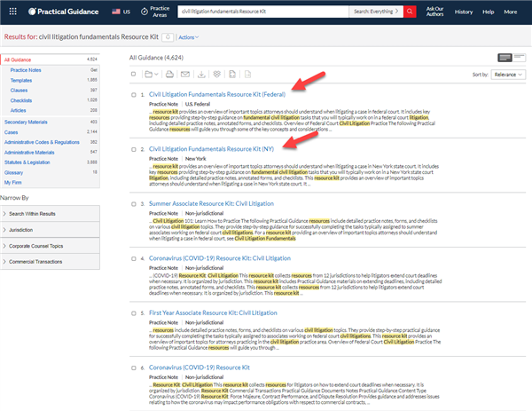The height and width of the screenshot is (411, 532).
Task: Switch to full detail view icon
Action: click(x=505, y=58)
